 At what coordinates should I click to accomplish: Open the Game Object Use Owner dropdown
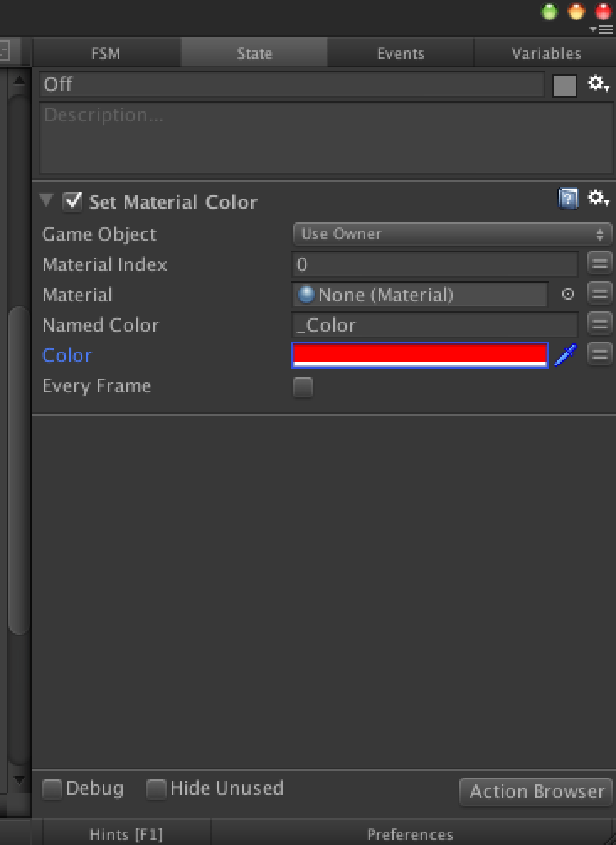click(452, 234)
